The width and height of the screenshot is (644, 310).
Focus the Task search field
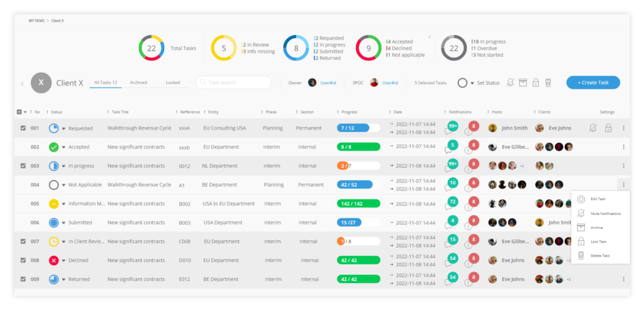(233, 82)
